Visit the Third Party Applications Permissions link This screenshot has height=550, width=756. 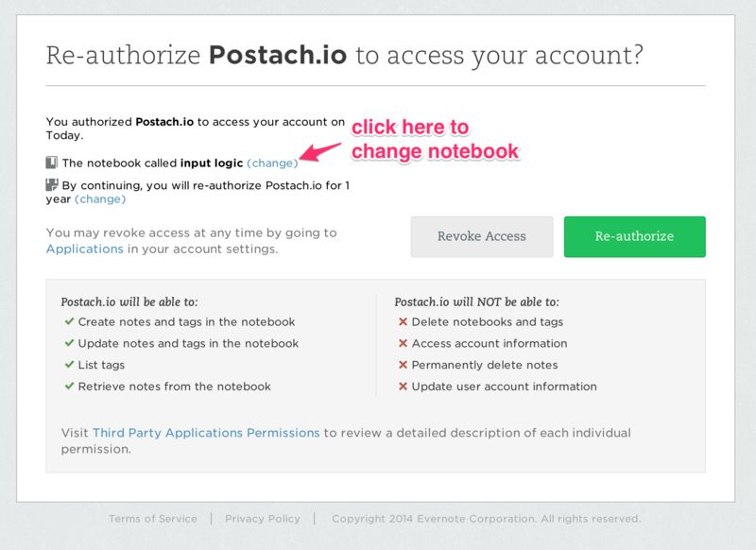[x=206, y=433]
